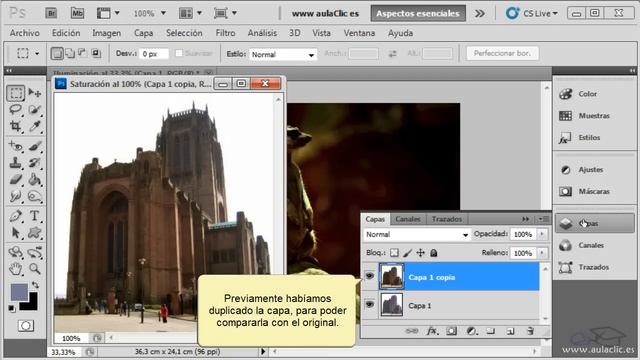Select the Eyedropper tool
This screenshot has height=360, width=640.
pos(35,126)
